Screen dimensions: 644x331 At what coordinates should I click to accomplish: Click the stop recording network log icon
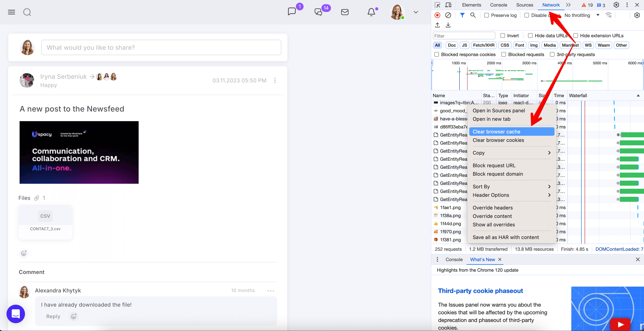[437, 15]
